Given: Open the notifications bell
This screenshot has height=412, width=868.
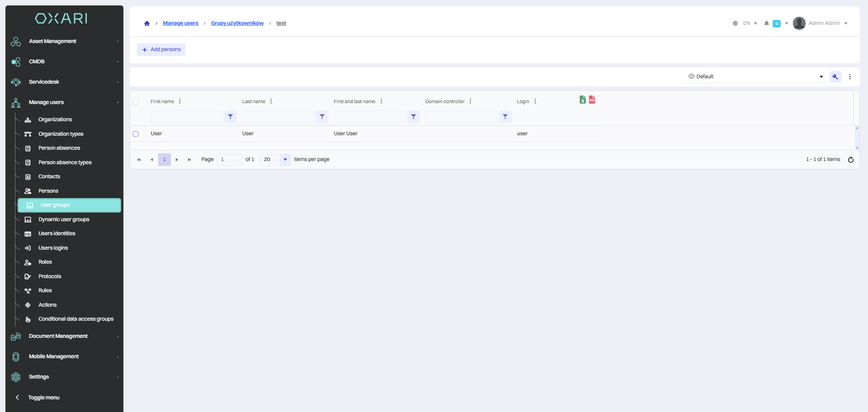Looking at the screenshot, I should click(x=766, y=24).
